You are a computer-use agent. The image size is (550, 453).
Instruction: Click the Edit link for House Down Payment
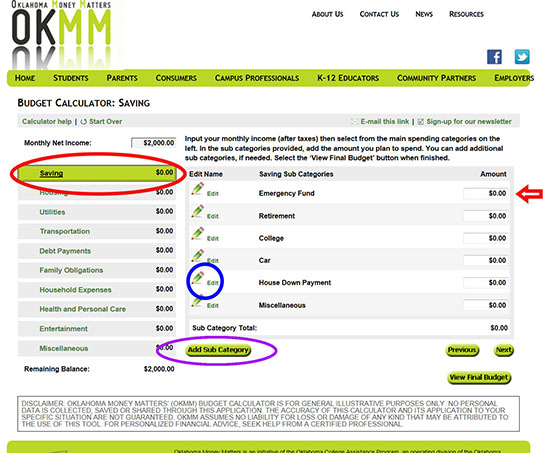(x=213, y=283)
